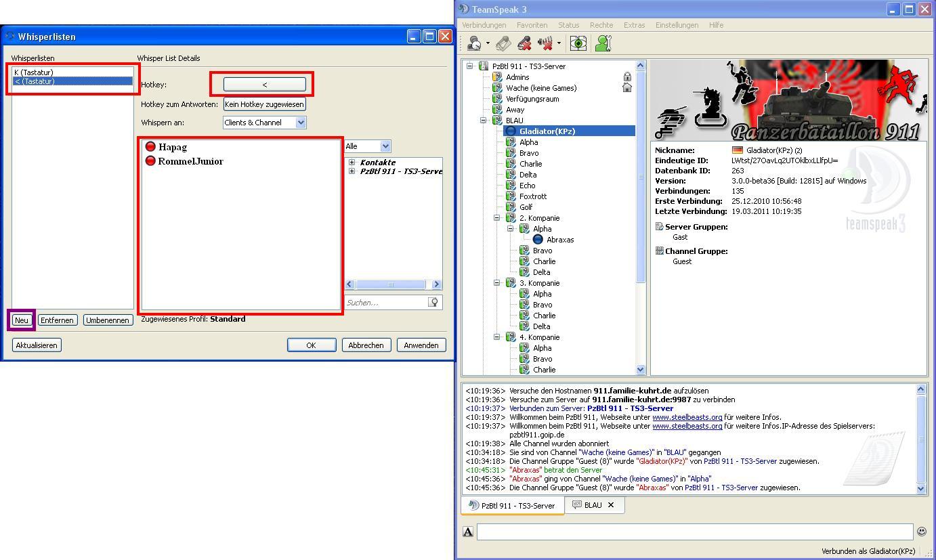Click the Hapag red status icon
This screenshot has width=936, height=560.
[x=150, y=147]
